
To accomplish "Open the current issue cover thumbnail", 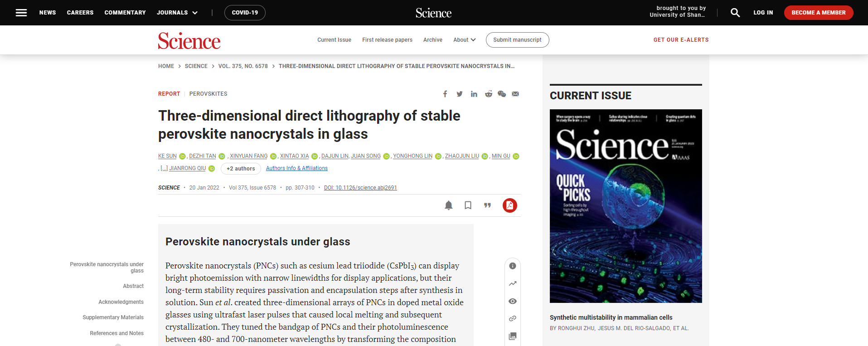I will [x=626, y=206].
